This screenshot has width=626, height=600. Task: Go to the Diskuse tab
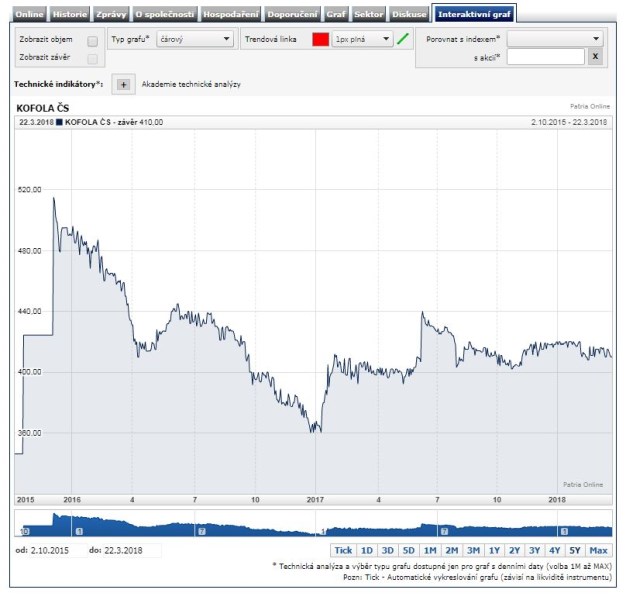(x=409, y=15)
